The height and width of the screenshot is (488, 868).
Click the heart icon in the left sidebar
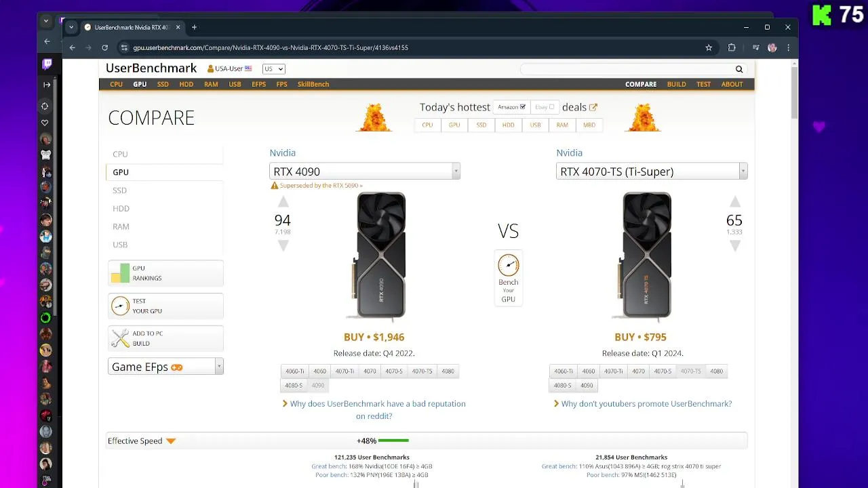(x=45, y=123)
